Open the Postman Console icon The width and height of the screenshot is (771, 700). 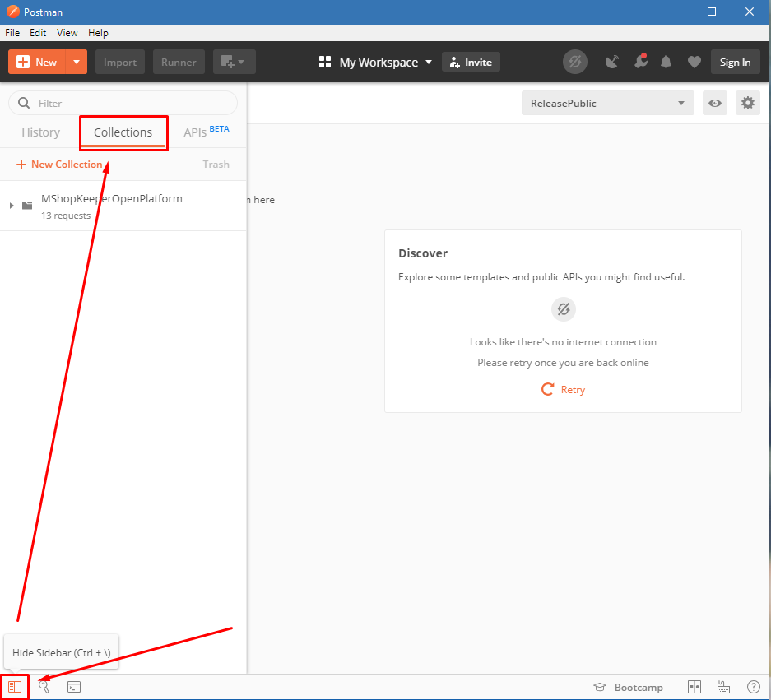74,687
